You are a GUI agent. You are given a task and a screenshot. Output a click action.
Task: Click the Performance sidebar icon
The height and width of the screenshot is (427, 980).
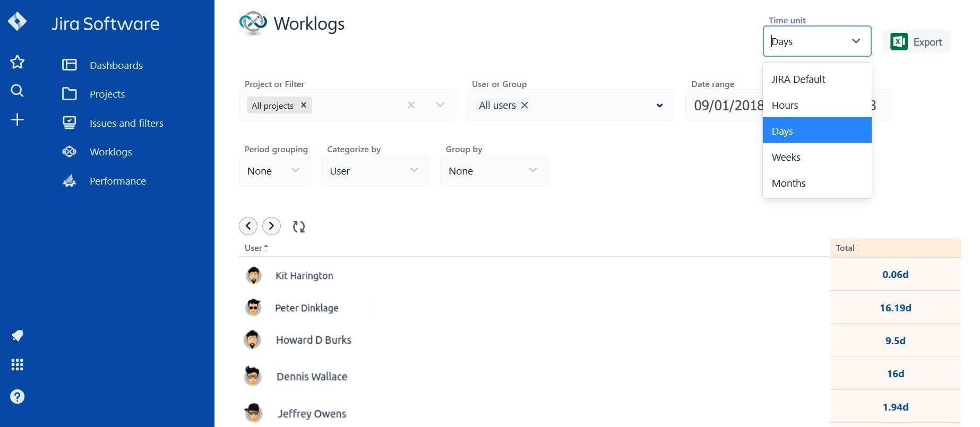click(x=70, y=181)
